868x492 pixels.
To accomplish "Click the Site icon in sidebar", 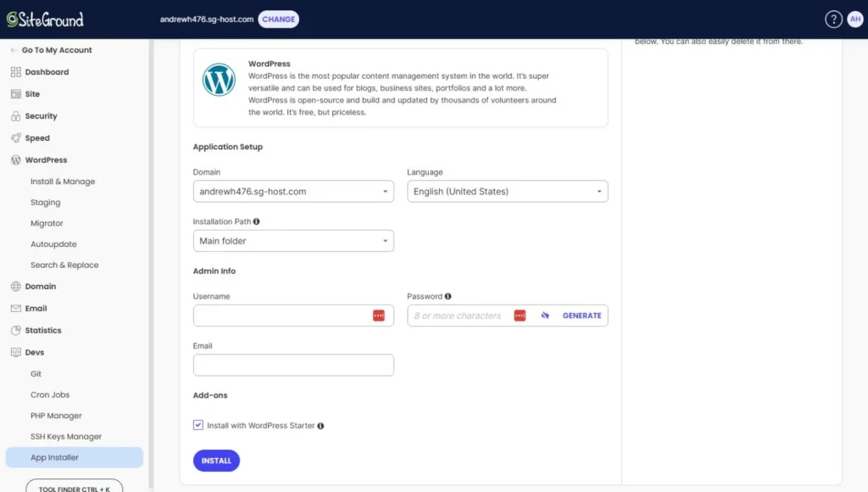I will [x=15, y=94].
